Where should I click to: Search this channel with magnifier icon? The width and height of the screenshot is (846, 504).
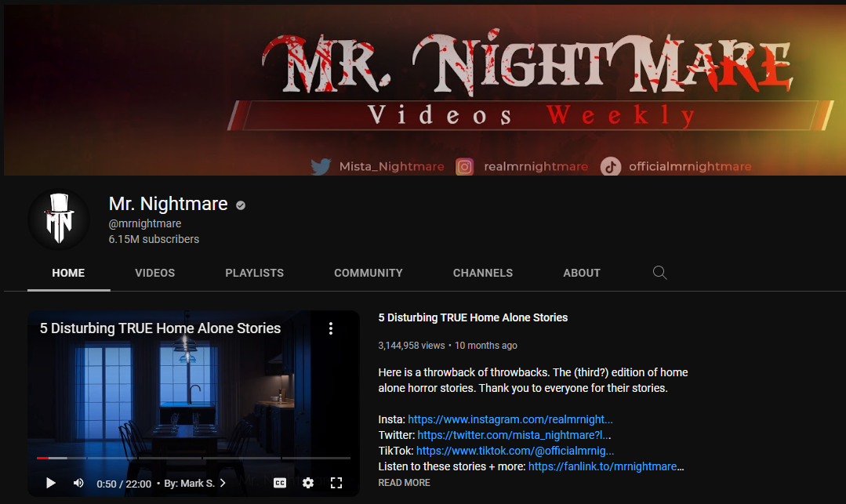(x=659, y=273)
